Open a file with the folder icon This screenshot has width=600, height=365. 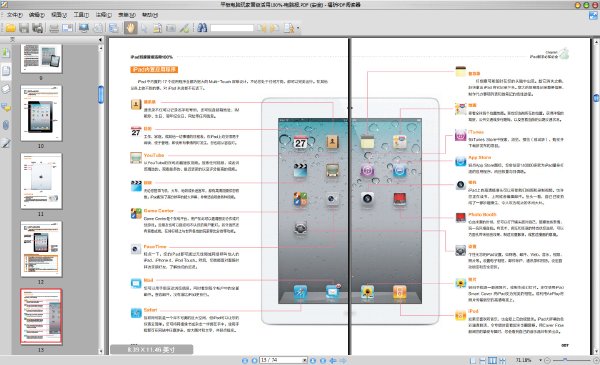pos(11,28)
